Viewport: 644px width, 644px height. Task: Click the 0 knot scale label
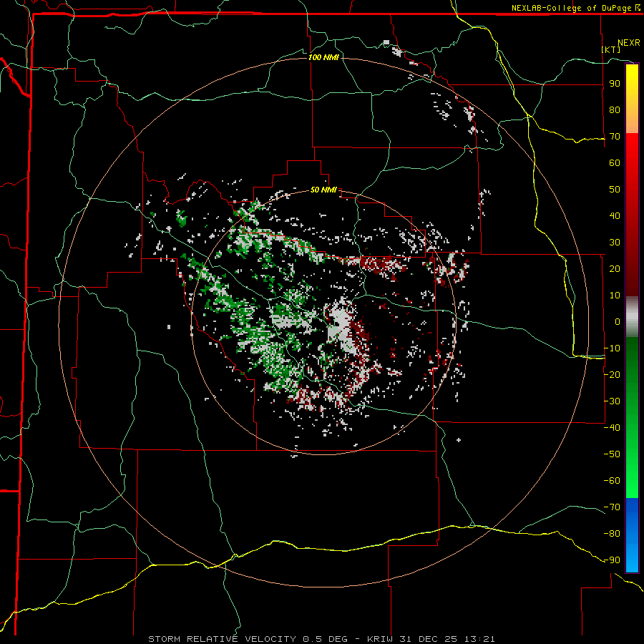[x=618, y=322]
